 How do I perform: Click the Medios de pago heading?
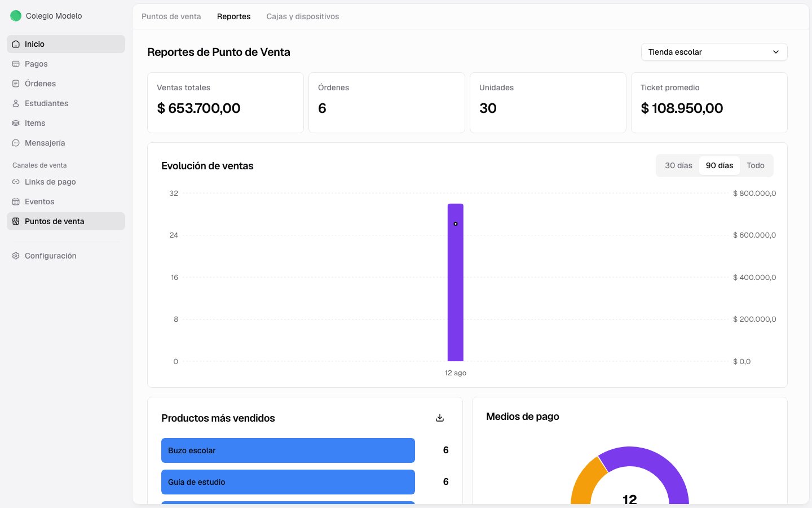pyautogui.click(x=523, y=417)
